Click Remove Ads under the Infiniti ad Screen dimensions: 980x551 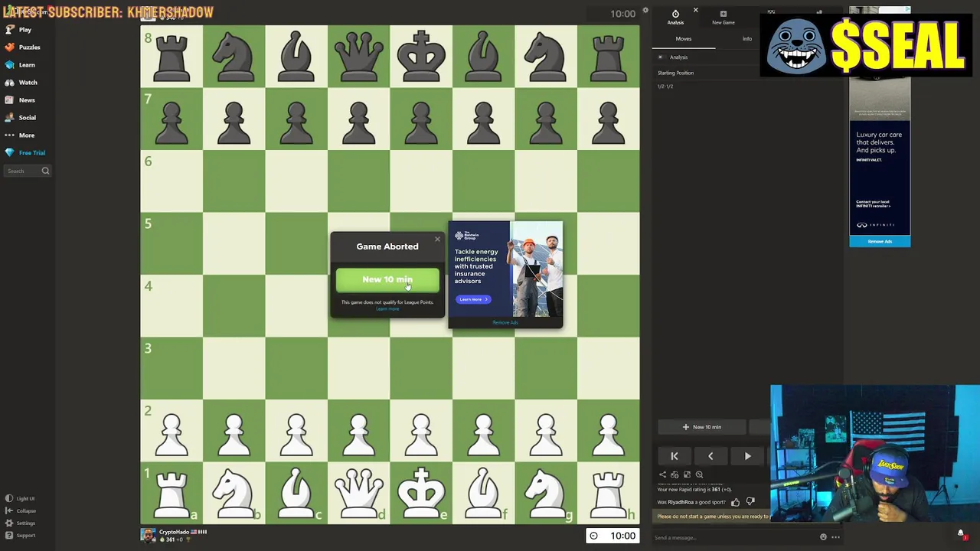tap(880, 242)
